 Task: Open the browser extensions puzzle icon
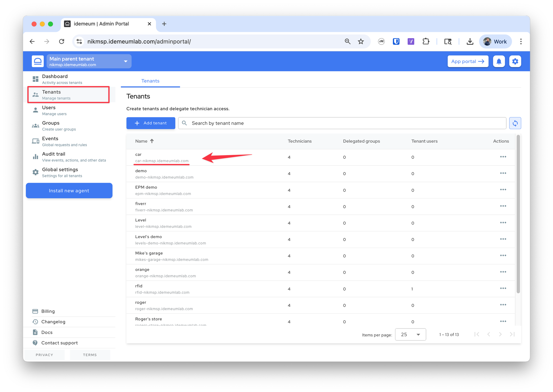coord(426,41)
